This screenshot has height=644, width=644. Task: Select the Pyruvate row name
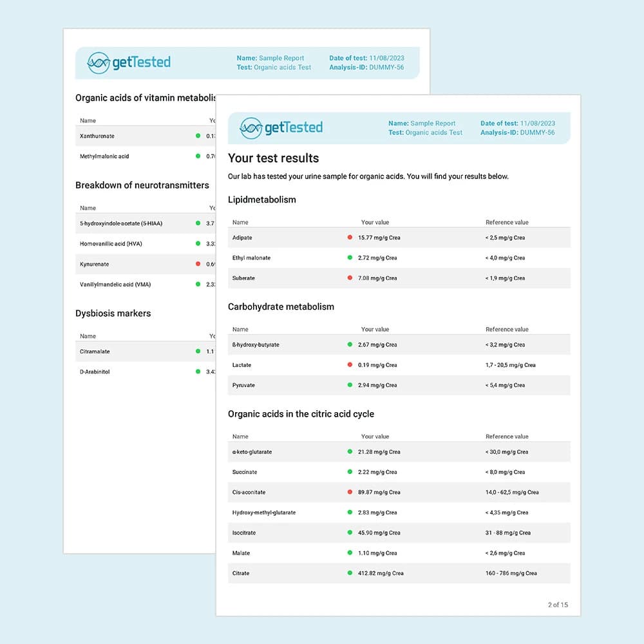243,385
